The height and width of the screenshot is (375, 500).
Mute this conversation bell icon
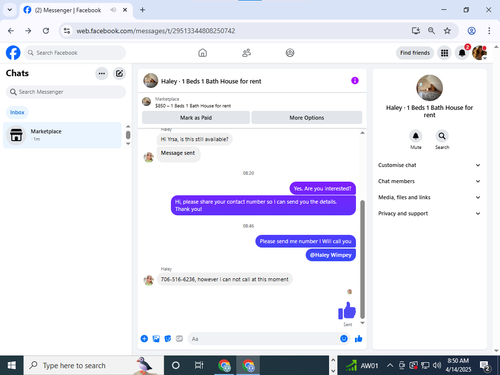click(x=416, y=136)
